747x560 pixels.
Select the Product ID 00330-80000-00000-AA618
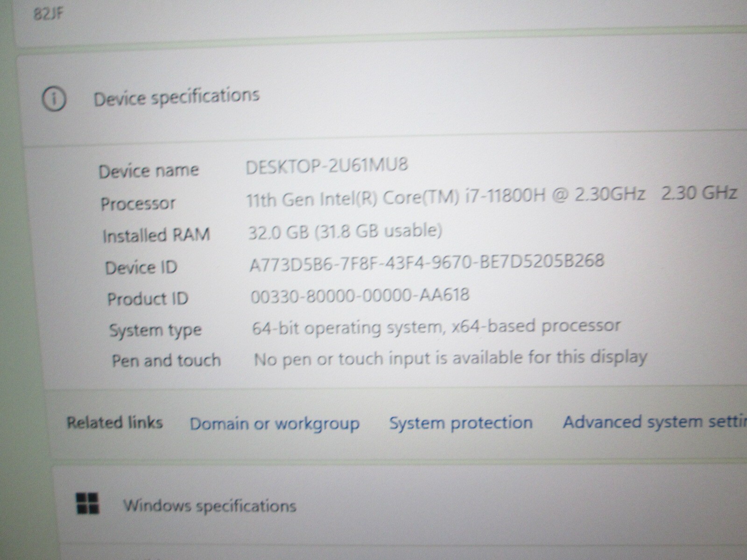pos(360,296)
